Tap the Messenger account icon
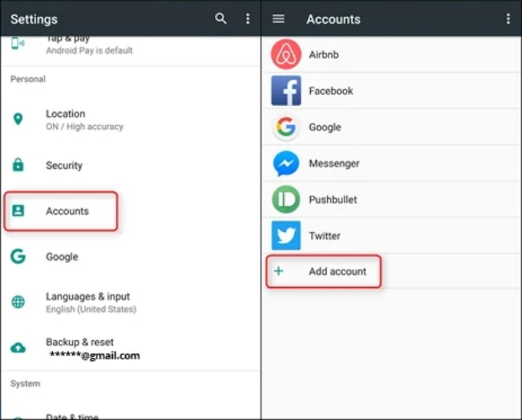 [286, 163]
